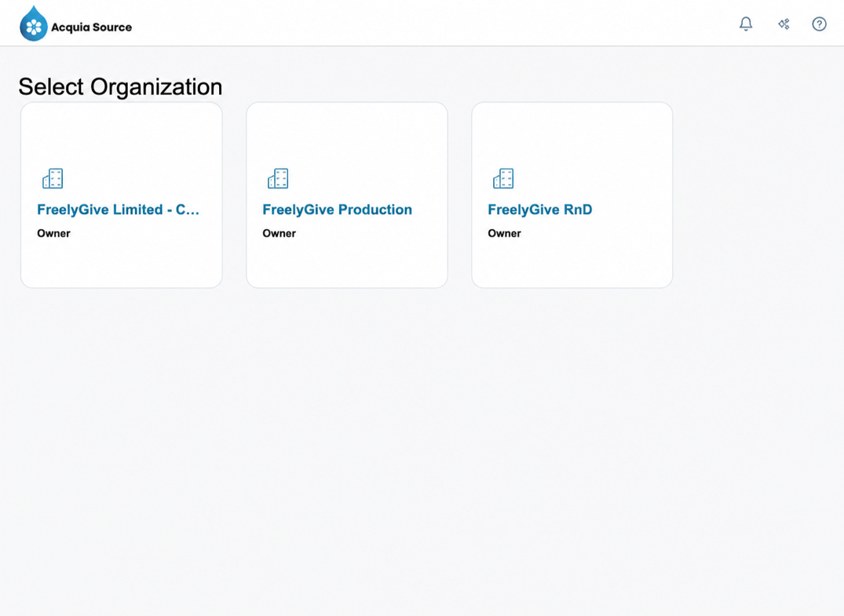Open the FreelyGive Limited - C... organization
This screenshot has width=844, height=616.
click(x=118, y=210)
